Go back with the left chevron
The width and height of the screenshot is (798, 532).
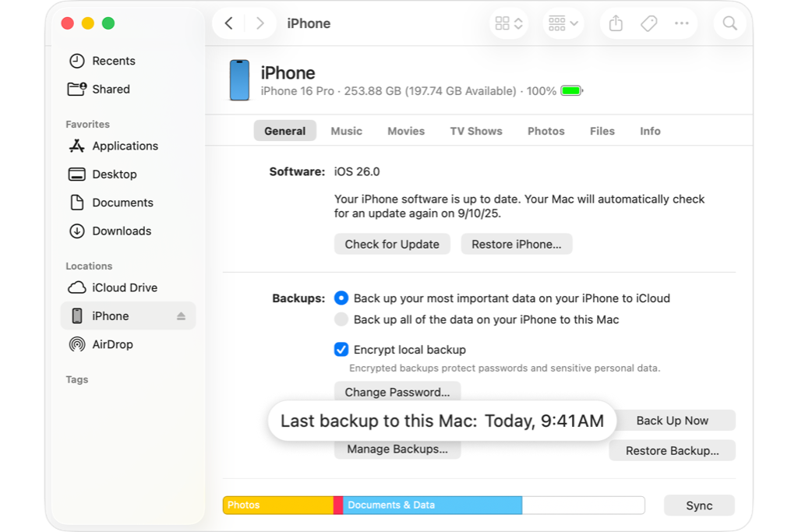click(x=229, y=23)
